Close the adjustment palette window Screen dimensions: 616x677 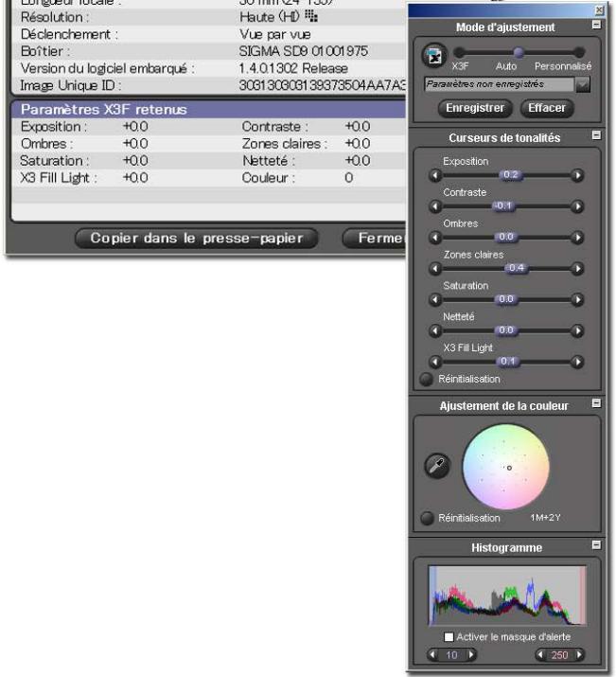(x=599, y=9)
